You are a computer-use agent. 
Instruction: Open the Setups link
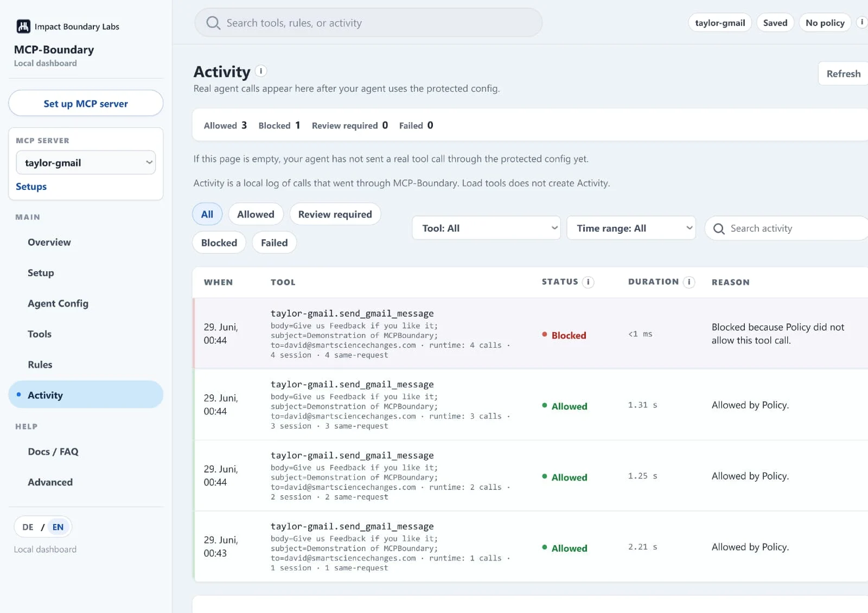[x=31, y=187]
